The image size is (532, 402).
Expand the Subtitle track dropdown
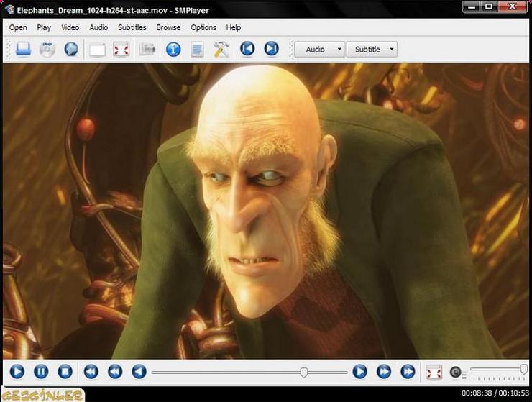(x=372, y=49)
